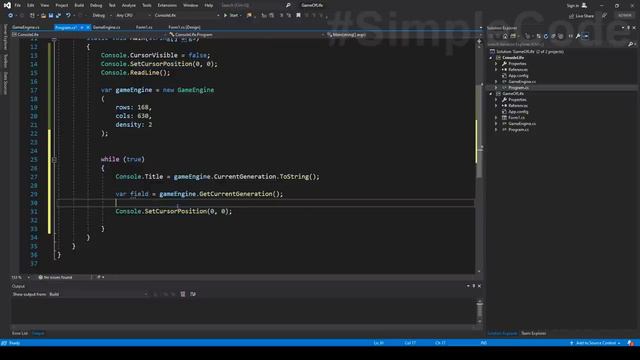Click the bookmark toolbar icon

tap(298, 16)
